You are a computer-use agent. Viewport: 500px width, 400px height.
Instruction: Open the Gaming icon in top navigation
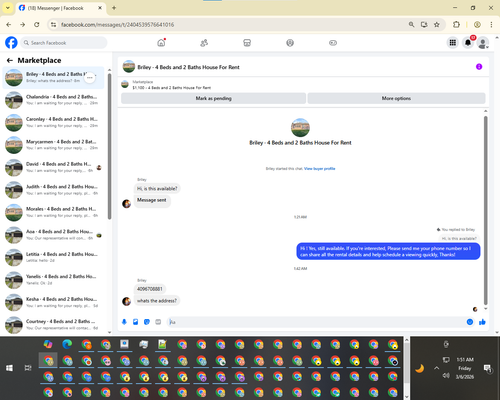tap(333, 43)
